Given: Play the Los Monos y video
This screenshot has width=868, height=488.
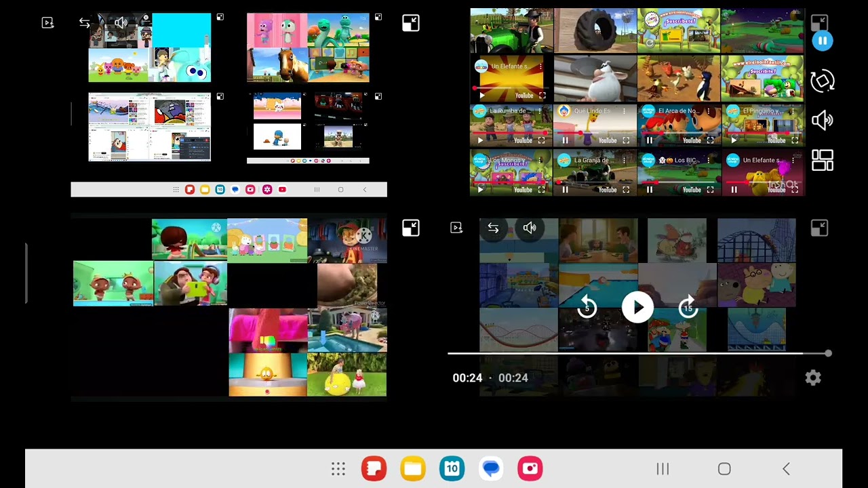Looking at the screenshot, I should tap(480, 190).
